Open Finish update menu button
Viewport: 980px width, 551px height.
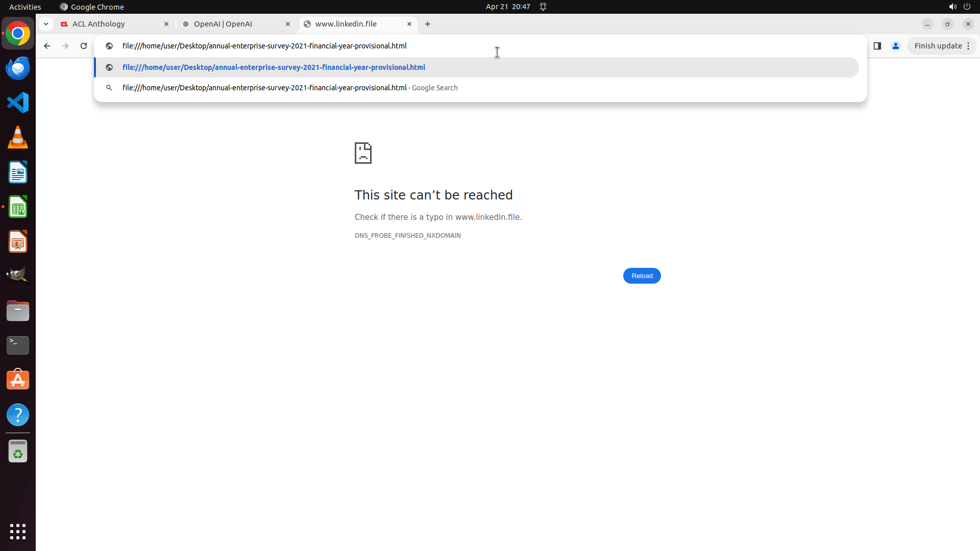coord(942,46)
